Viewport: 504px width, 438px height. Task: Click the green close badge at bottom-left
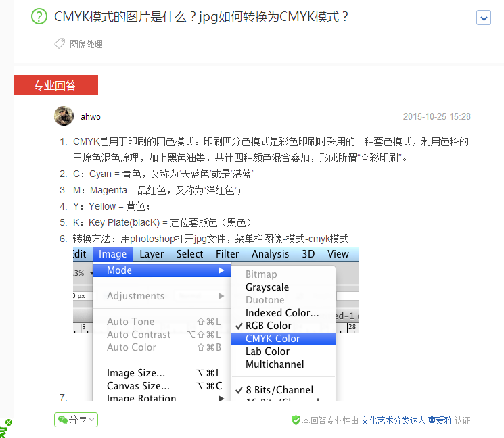9,422
